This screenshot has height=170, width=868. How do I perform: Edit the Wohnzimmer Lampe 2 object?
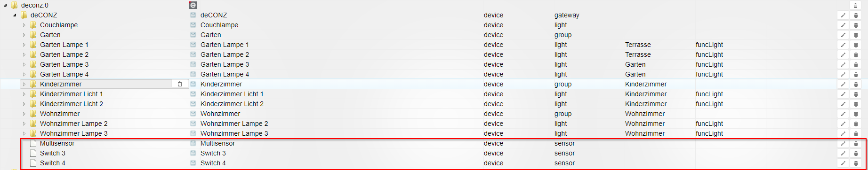pos(843,124)
